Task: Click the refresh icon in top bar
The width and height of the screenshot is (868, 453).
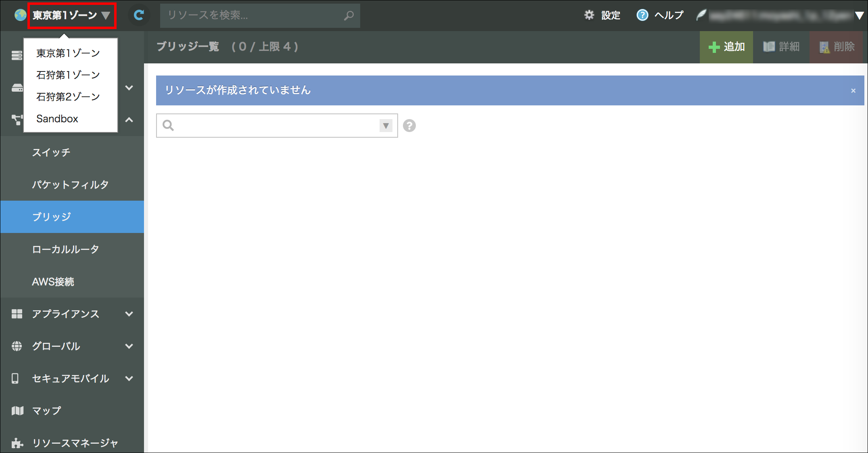Action: (x=139, y=15)
